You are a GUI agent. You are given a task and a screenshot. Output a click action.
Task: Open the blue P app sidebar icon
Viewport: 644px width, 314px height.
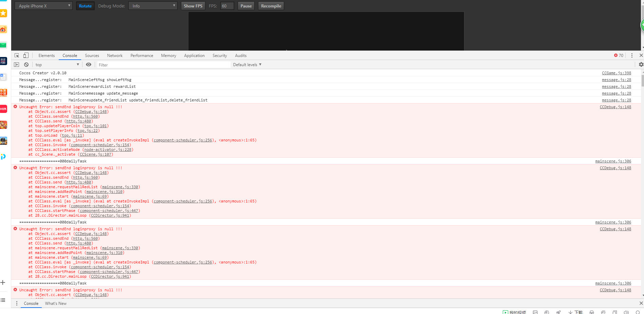pos(3,157)
